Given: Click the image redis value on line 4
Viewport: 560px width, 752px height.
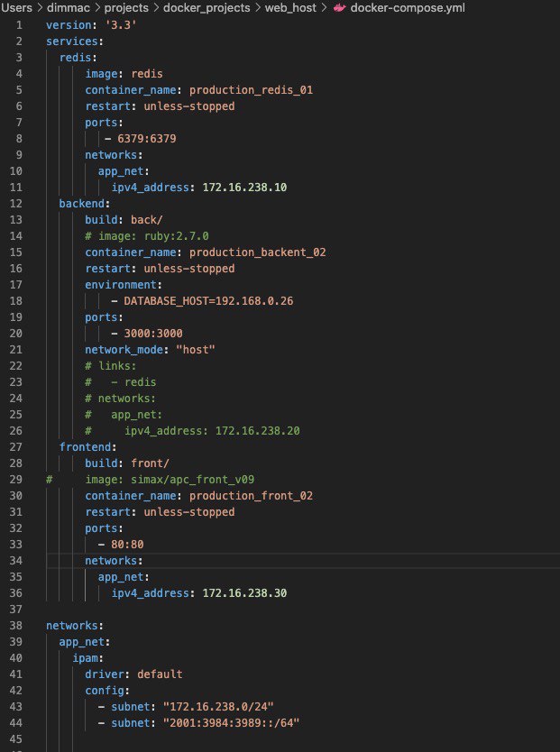Looking at the screenshot, I should [147, 74].
